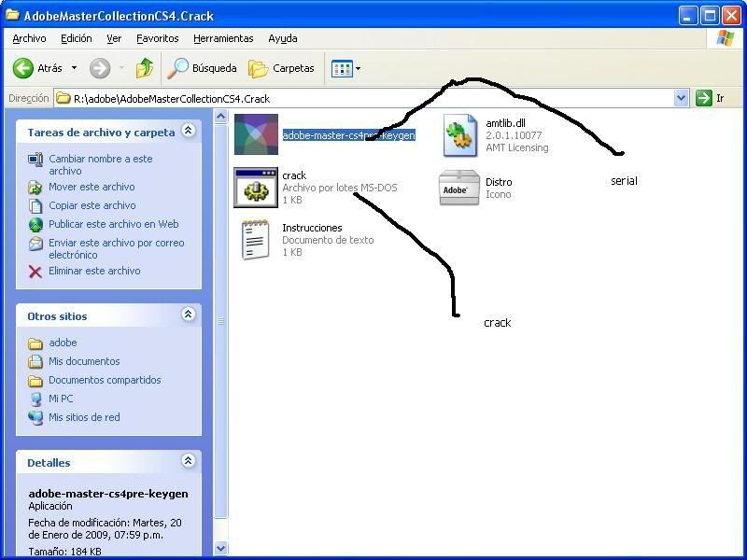Screen dimensions: 747x560
Task: Open the Archivo menu
Action: click(x=29, y=38)
